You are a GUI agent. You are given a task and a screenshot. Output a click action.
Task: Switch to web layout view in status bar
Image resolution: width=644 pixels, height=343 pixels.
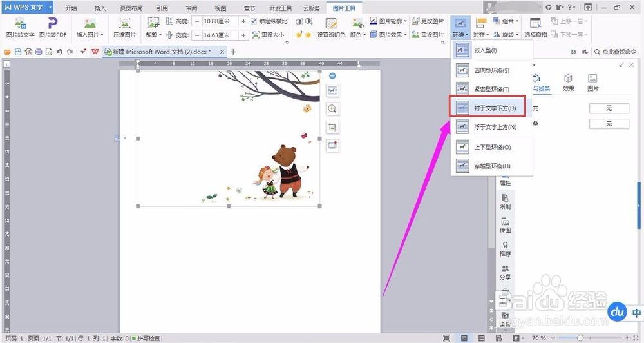[x=498, y=338]
